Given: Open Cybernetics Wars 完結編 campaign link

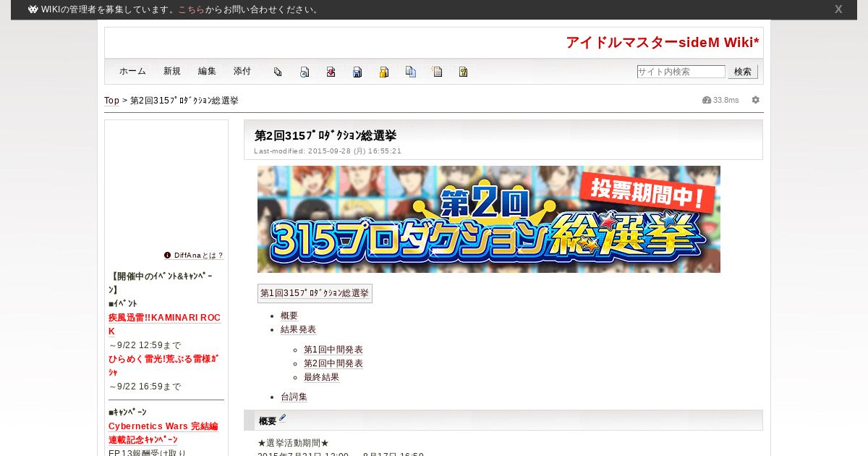Looking at the screenshot, I should click(x=163, y=427).
